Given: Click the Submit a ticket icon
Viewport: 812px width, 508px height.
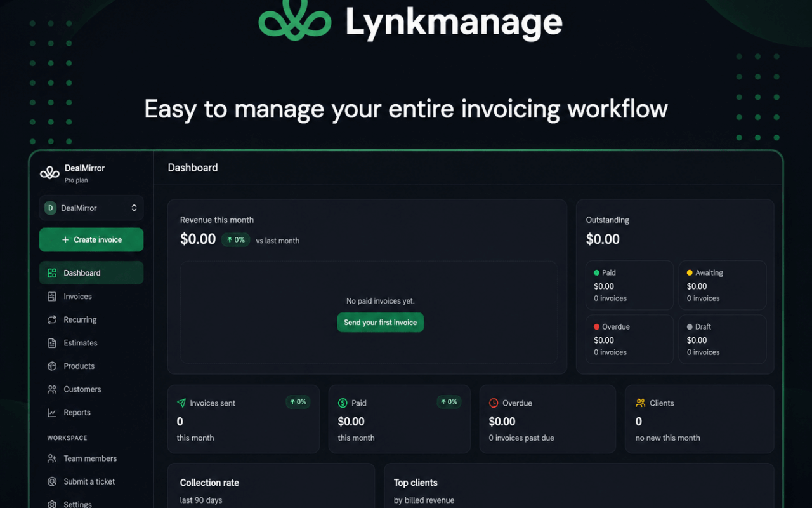Looking at the screenshot, I should pos(52,482).
